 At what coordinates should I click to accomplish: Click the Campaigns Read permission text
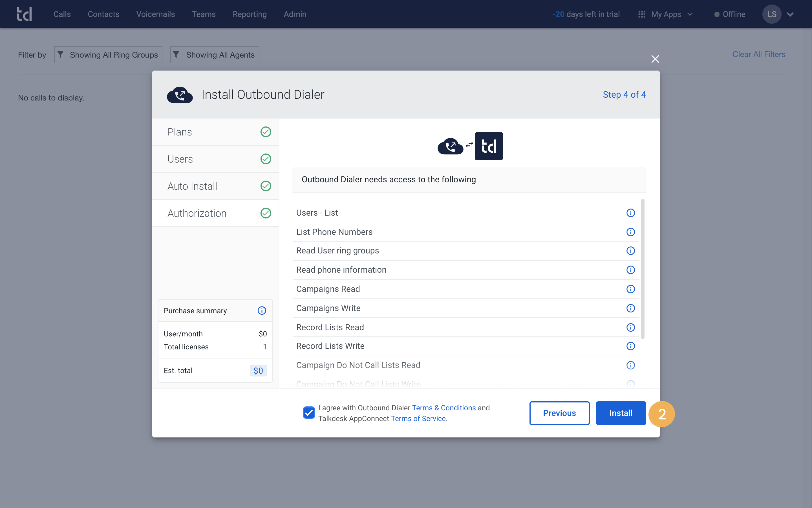[x=328, y=289]
